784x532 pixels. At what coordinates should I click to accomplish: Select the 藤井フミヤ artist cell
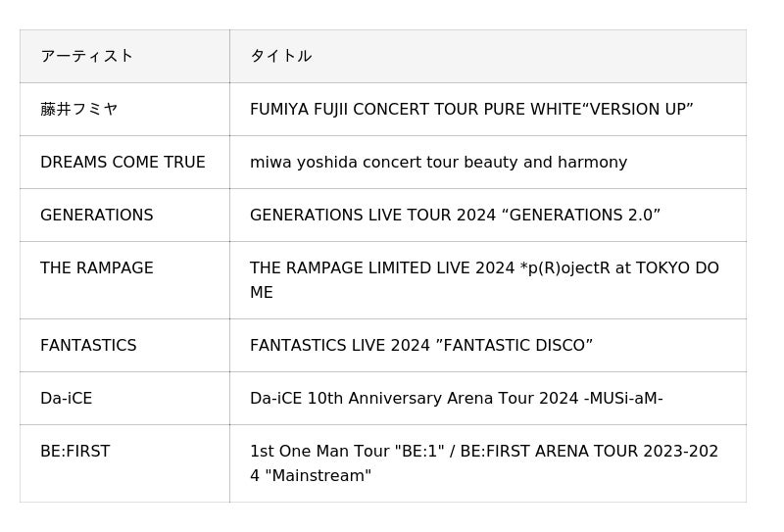click(78, 109)
